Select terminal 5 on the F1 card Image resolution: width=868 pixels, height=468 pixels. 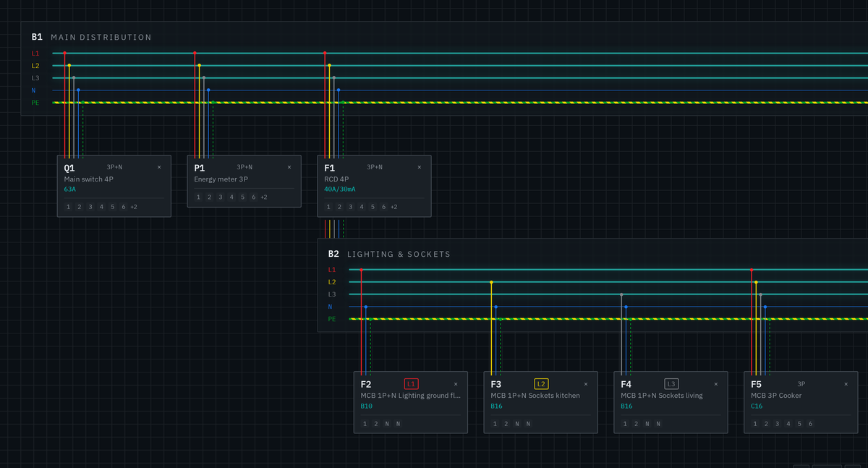pyautogui.click(x=373, y=207)
